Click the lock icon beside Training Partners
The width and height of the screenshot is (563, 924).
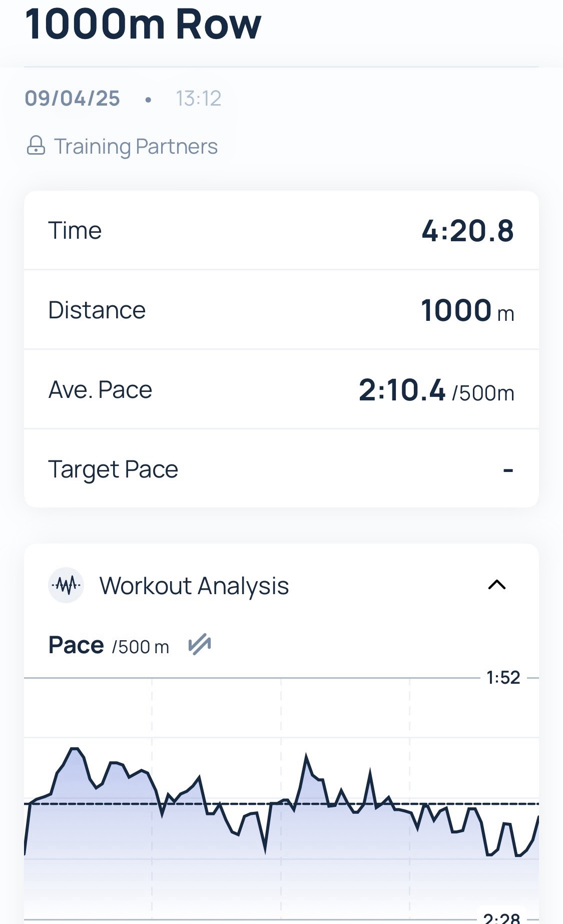pyautogui.click(x=36, y=146)
